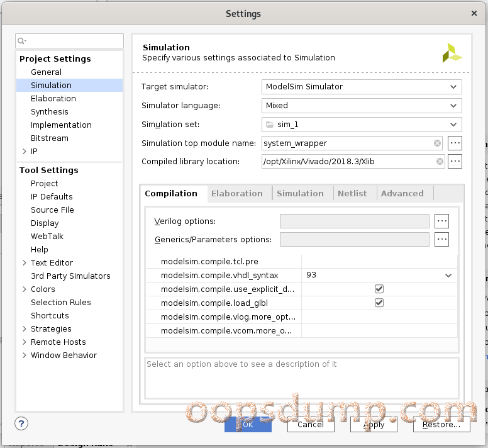The image size is (488, 448).
Task: Select Help in Tool Settings
Action: (x=39, y=250)
